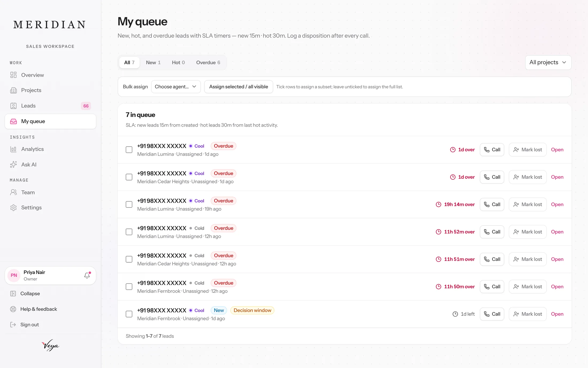Open the lead that is 11h 50m over
588x368 pixels.
557,287
